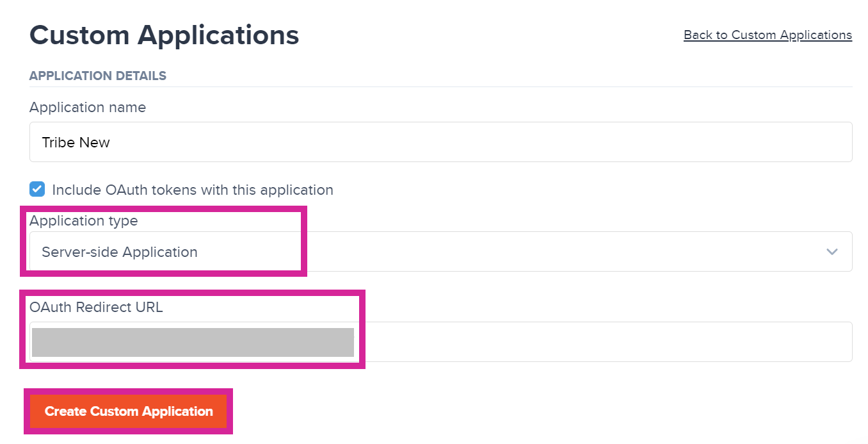Click the APPLICATION DETAILS section header

click(98, 76)
